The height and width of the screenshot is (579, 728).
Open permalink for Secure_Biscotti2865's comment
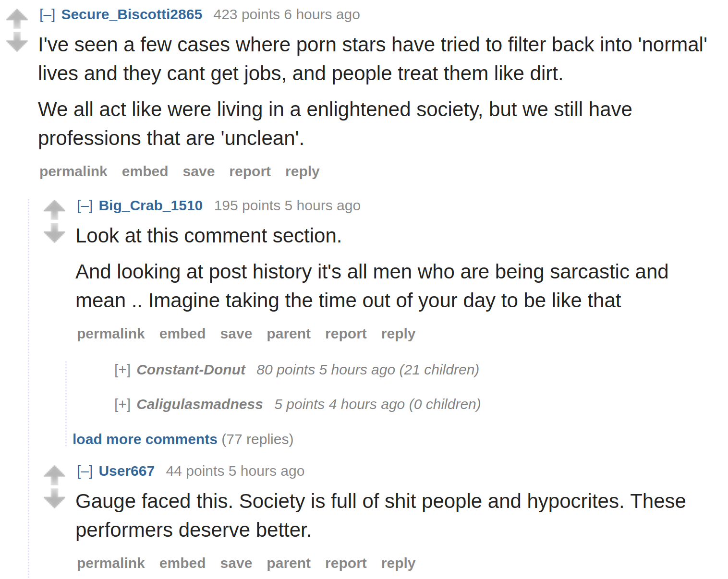[73, 171]
